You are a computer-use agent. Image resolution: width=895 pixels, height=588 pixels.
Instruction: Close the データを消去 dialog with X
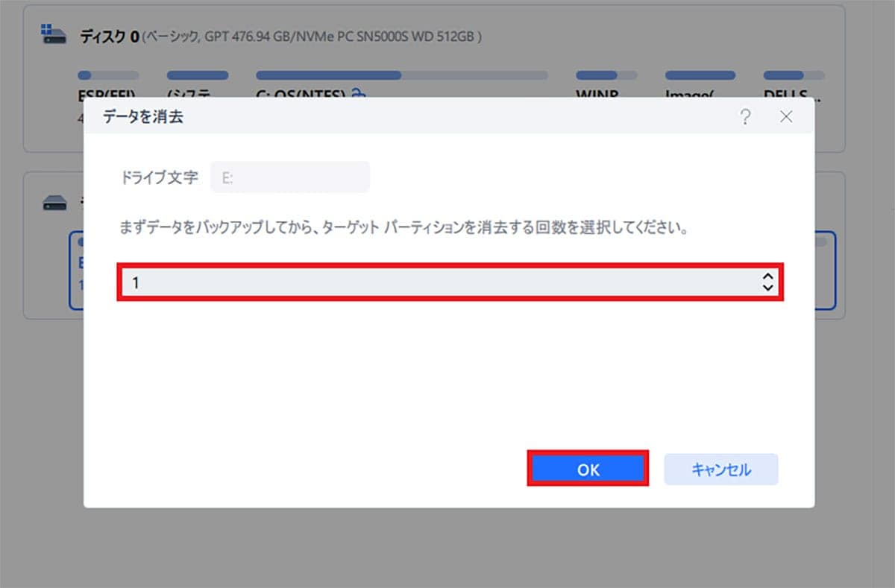(786, 116)
